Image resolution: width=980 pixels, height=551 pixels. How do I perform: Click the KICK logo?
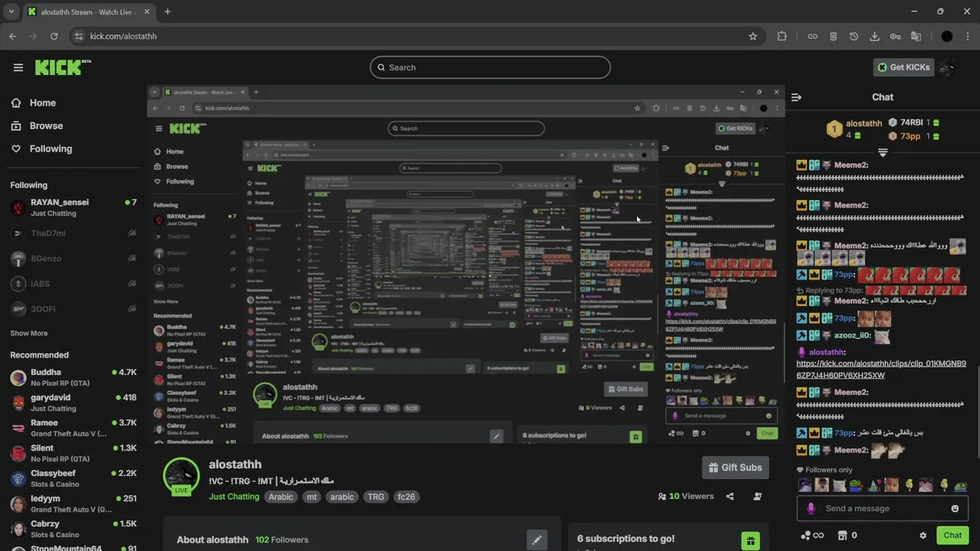[x=63, y=67]
